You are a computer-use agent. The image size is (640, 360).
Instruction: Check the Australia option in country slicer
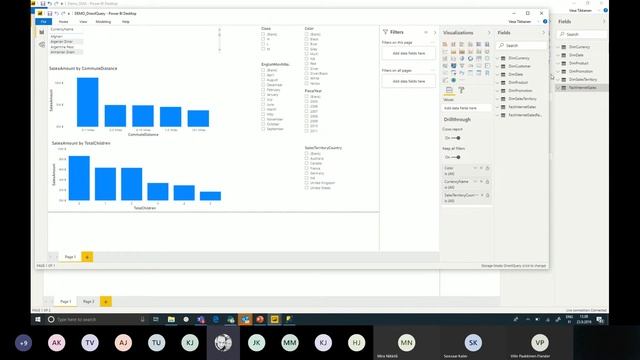click(x=307, y=158)
